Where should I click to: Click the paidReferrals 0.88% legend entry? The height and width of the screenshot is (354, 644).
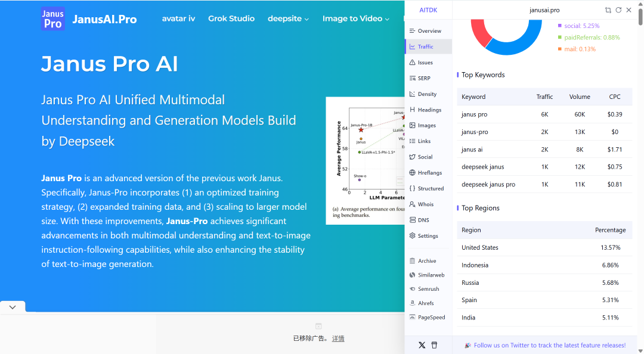[x=589, y=38]
